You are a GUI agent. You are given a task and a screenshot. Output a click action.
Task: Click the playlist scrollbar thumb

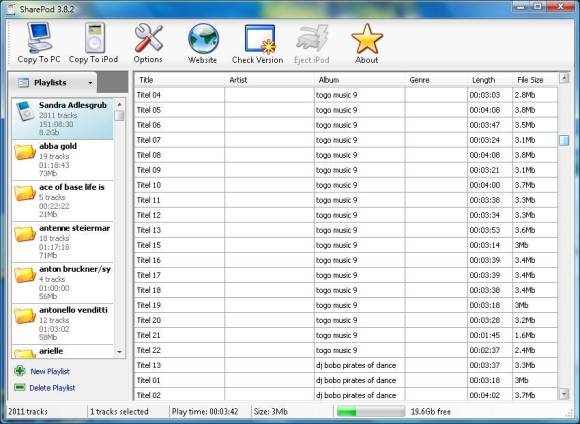(x=119, y=116)
